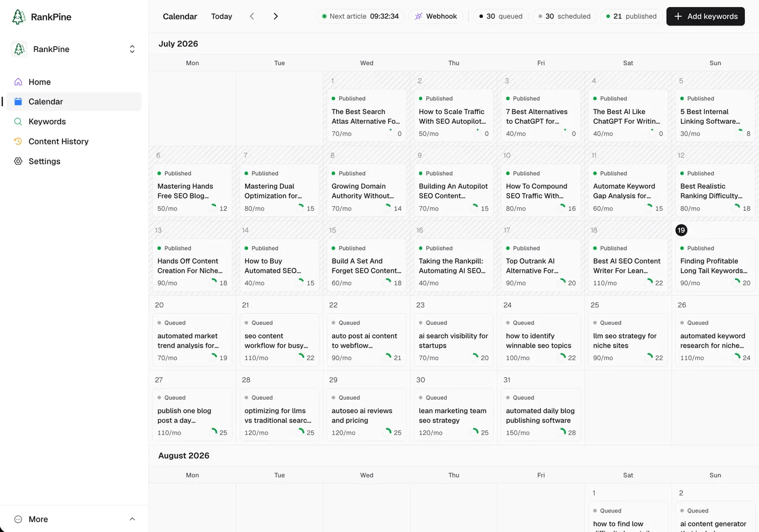Open Best AI SEO Content Writer card

coord(628,266)
